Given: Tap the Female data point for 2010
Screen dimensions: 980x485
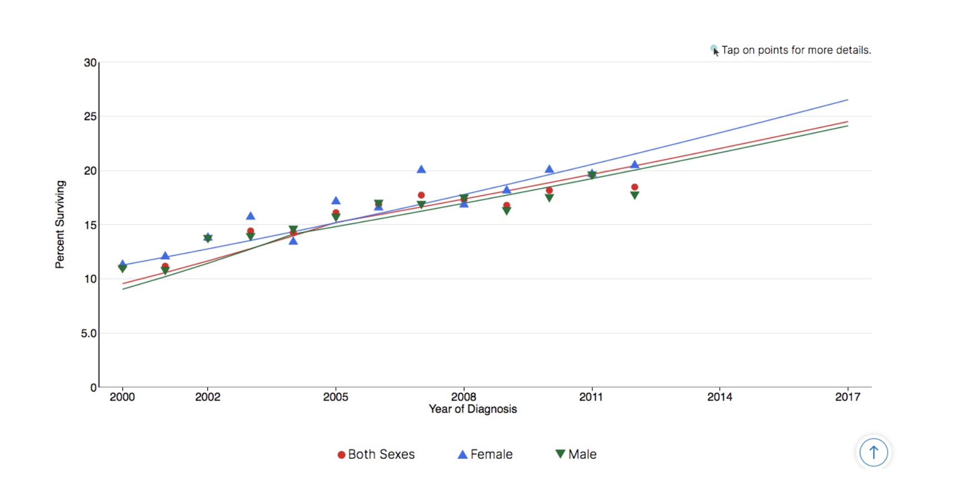Looking at the screenshot, I should click(x=549, y=169).
